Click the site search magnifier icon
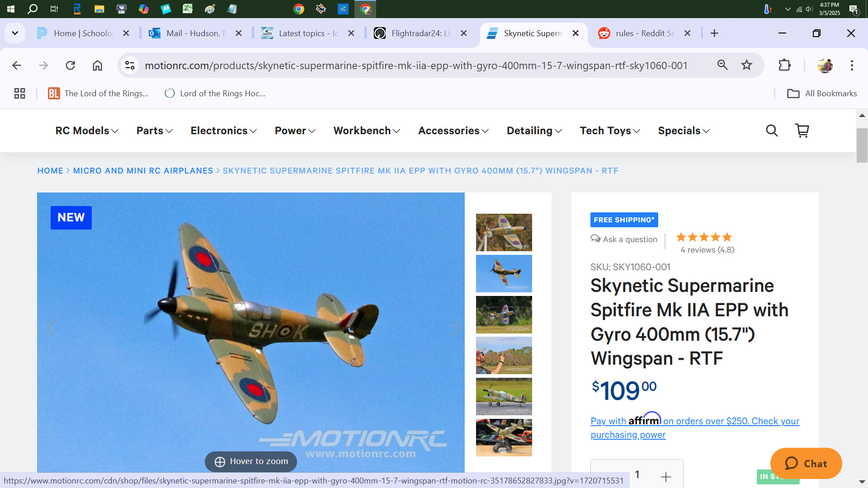This screenshot has height=488, width=868. [x=772, y=131]
